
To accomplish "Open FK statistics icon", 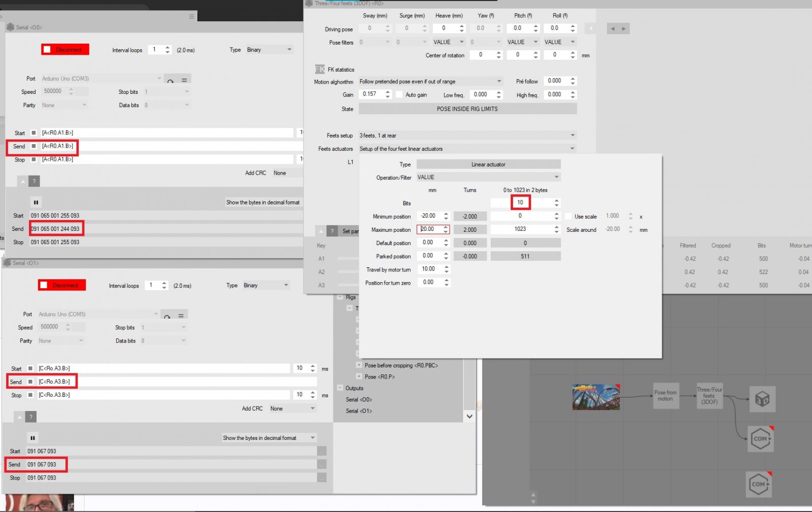I will (x=320, y=70).
